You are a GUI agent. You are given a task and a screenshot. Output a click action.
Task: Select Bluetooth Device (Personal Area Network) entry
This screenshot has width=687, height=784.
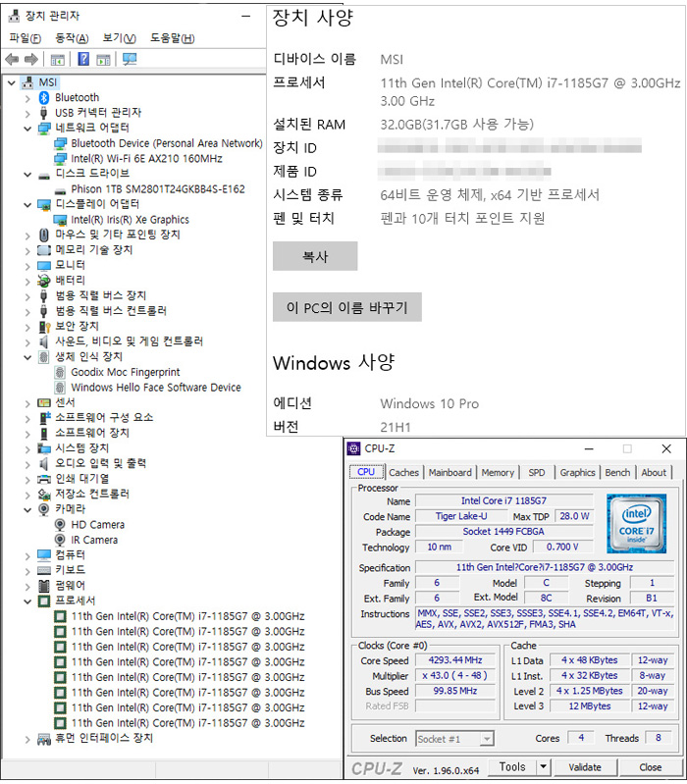point(167,143)
